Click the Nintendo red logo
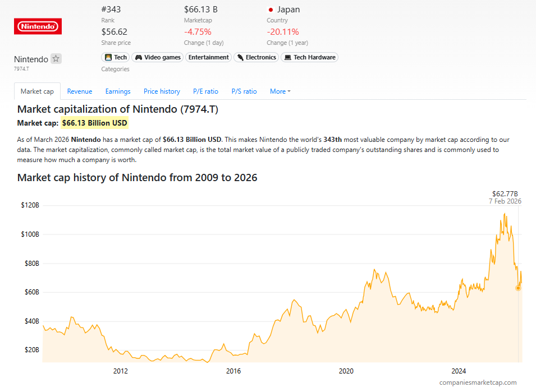This screenshot has width=536, height=392. click(38, 26)
